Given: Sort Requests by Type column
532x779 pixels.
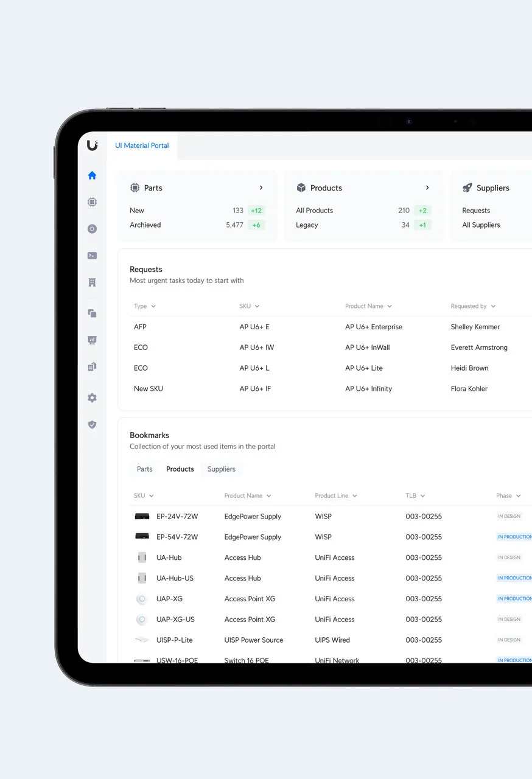Looking at the screenshot, I should pos(145,306).
